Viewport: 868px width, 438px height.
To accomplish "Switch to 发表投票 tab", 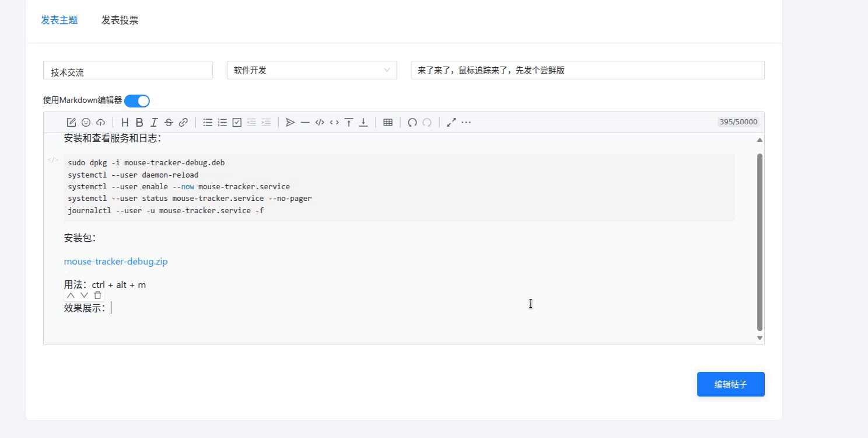I will point(120,20).
